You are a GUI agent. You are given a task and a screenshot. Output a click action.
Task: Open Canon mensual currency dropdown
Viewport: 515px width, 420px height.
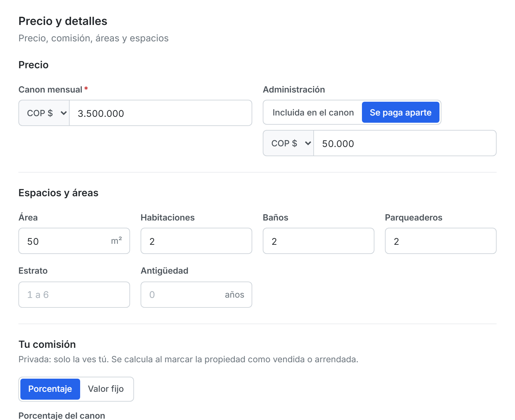[44, 113]
